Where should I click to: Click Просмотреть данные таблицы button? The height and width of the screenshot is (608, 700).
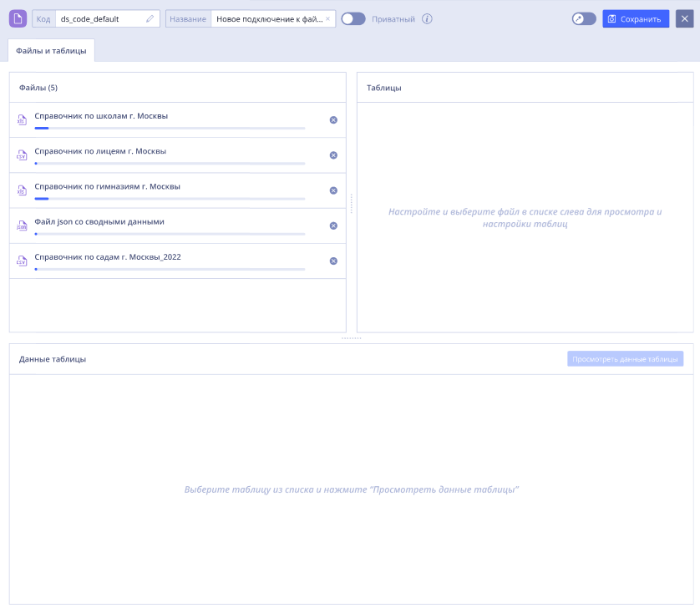tap(625, 359)
